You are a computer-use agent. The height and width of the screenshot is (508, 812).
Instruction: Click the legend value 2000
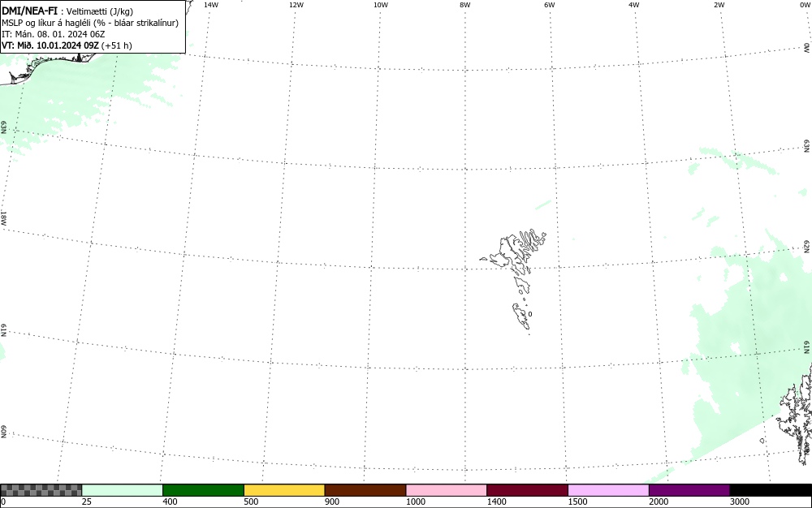tap(659, 502)
